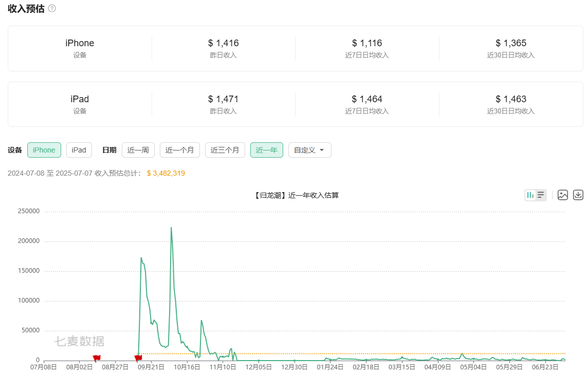Select iPhone device filter
Image resolution: width=588 pixels, height=376 pixels.
[x=44, y=150]
